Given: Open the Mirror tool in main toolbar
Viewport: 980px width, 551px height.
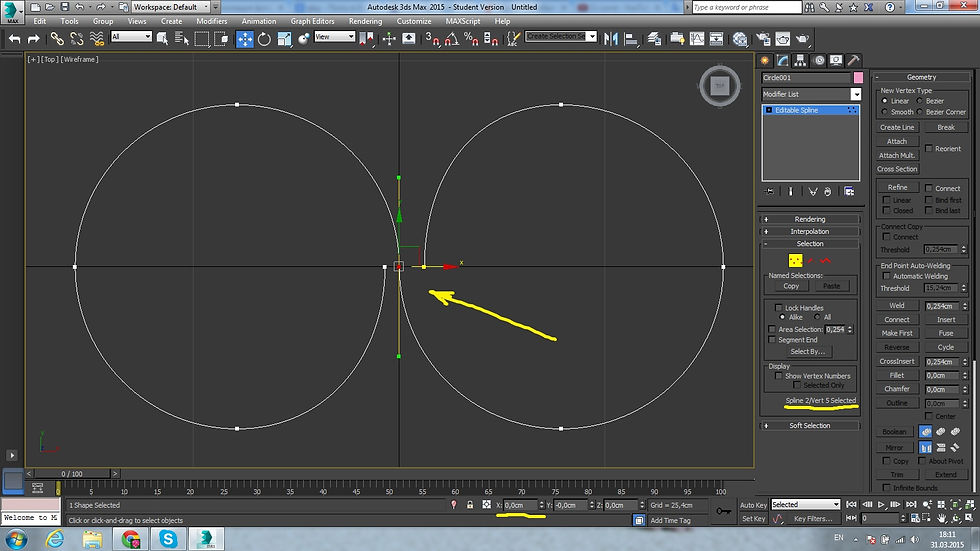Looking at the screenshot, I should [611, 39].
